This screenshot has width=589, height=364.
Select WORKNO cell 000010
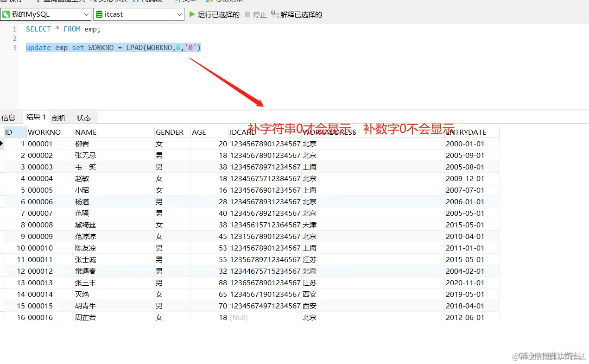pyautogui.click(x=51, y=248)
